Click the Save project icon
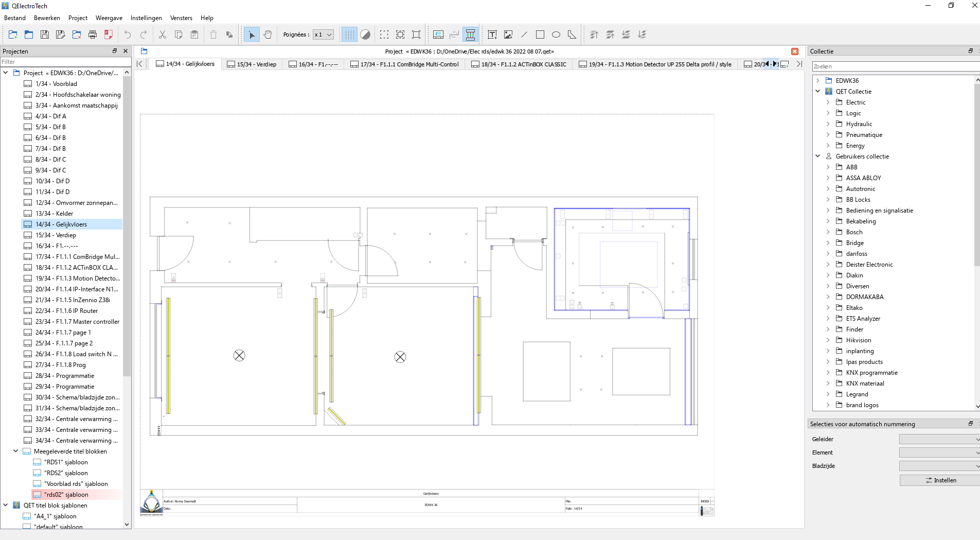The width and height of the screenshot is (980, 540). point(45,34)
